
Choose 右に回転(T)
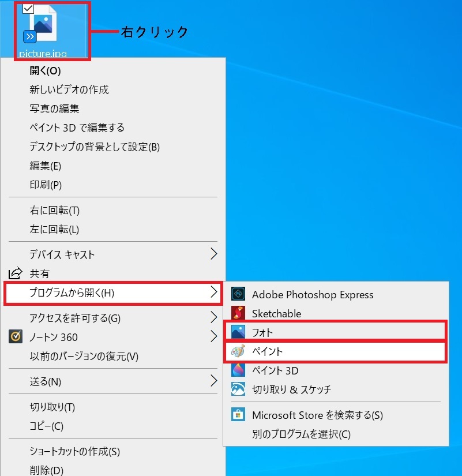click(x=55, y=210)
